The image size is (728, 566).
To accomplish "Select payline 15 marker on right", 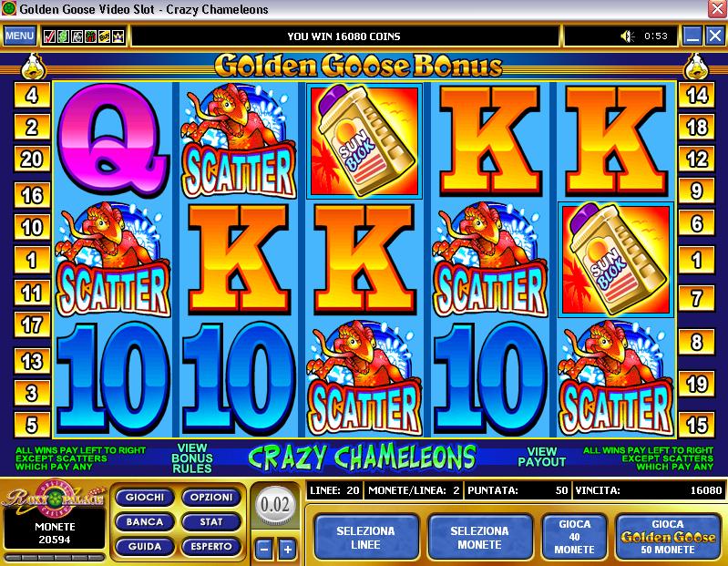I will tap(696, 425).
